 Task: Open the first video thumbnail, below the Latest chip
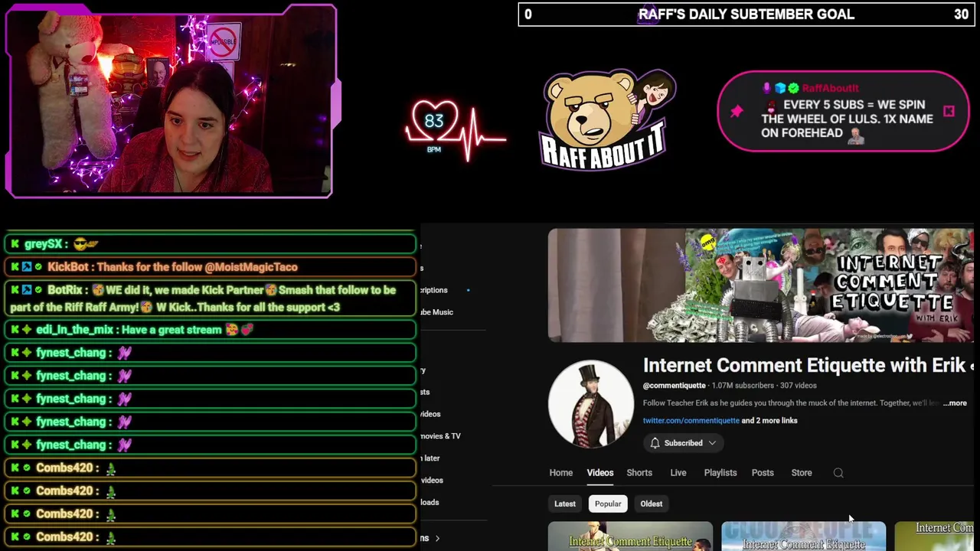630,536
